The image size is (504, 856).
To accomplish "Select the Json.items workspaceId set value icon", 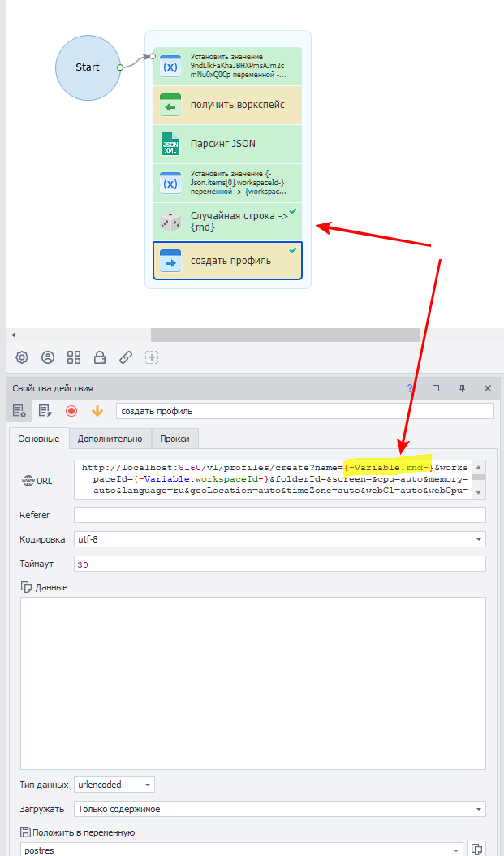I will coord(170,184).
